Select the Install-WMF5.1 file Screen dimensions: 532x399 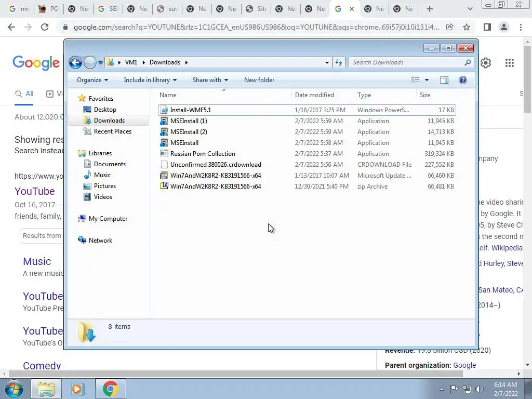[307, 110]
